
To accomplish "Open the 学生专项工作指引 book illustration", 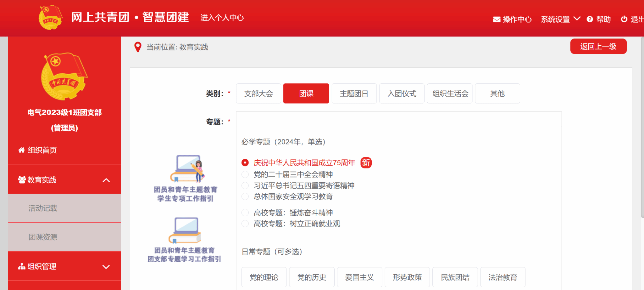I will (x=187, y=169).
